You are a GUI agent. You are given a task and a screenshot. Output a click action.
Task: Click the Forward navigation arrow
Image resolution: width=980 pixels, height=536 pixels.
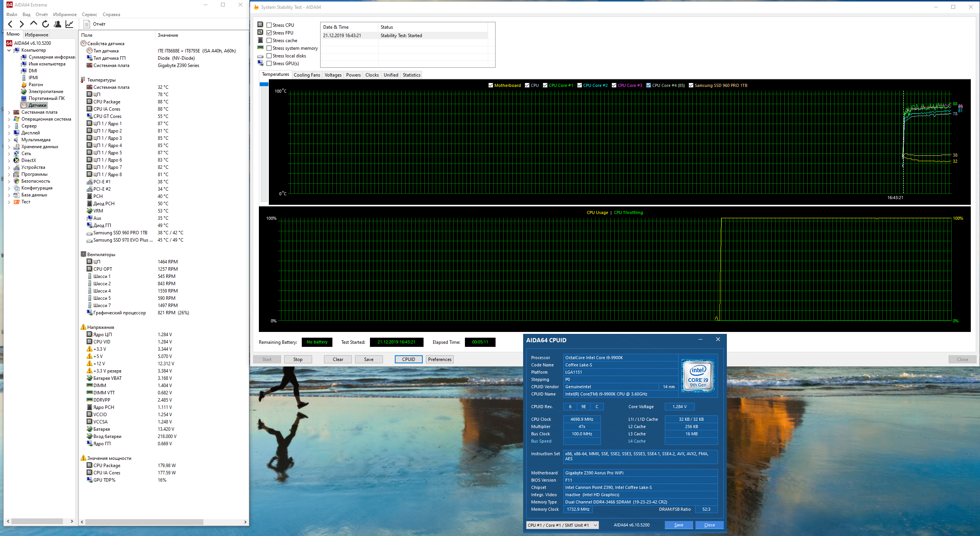click(x=22, y=24)
